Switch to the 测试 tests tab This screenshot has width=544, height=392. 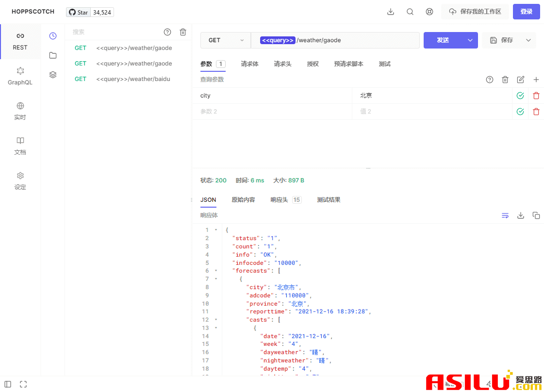pos(384,64)
